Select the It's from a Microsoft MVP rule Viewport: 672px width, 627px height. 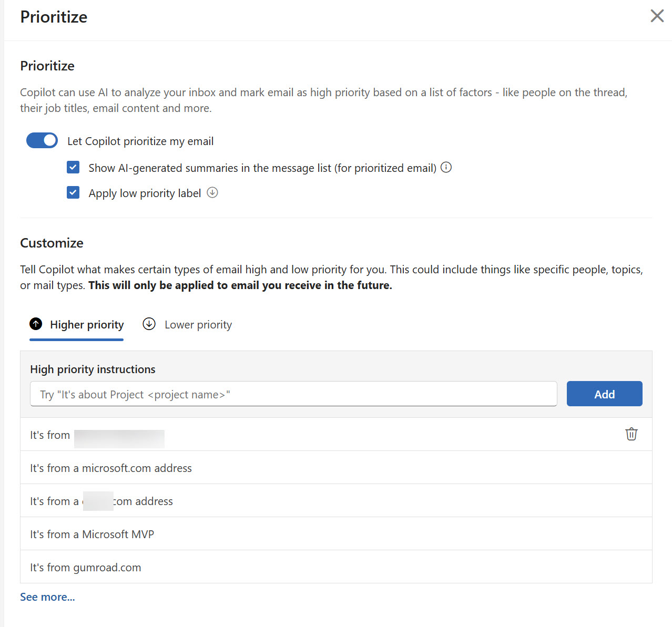click(92, 534)
